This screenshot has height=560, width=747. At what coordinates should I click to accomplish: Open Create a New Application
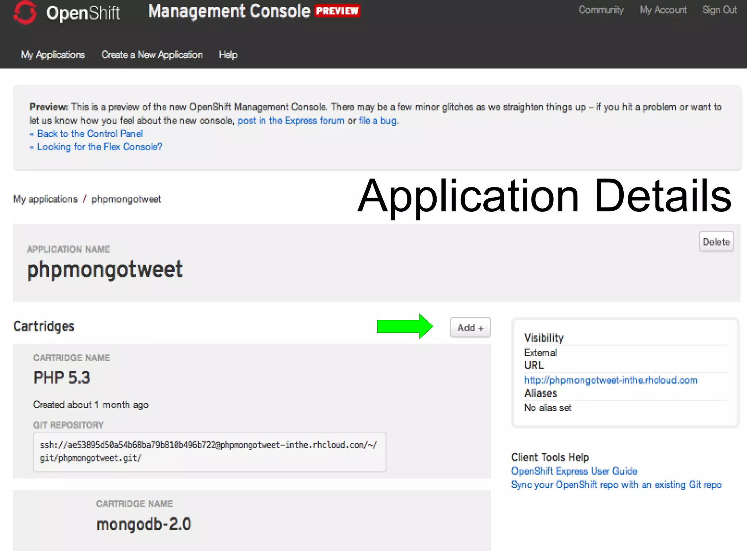point(152,55)
